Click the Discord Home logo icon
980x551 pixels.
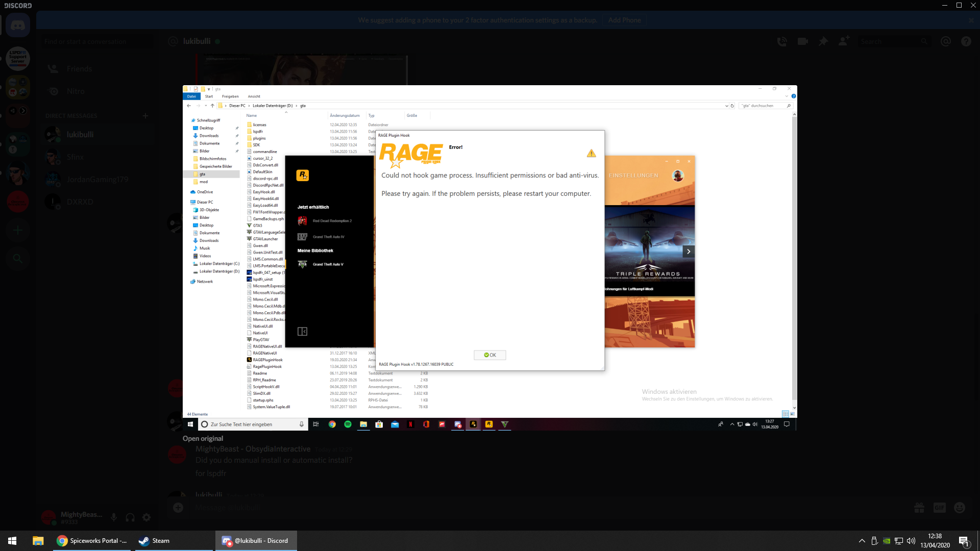point(18,25)
